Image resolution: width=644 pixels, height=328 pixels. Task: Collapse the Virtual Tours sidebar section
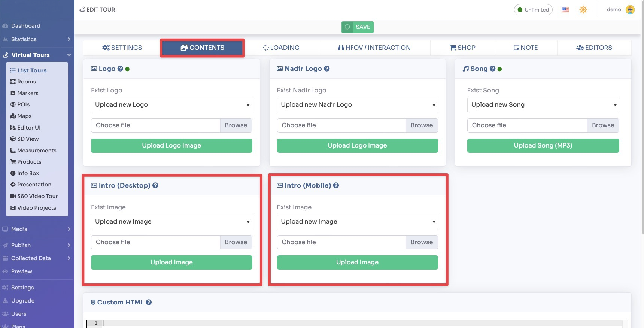[37, 55]
